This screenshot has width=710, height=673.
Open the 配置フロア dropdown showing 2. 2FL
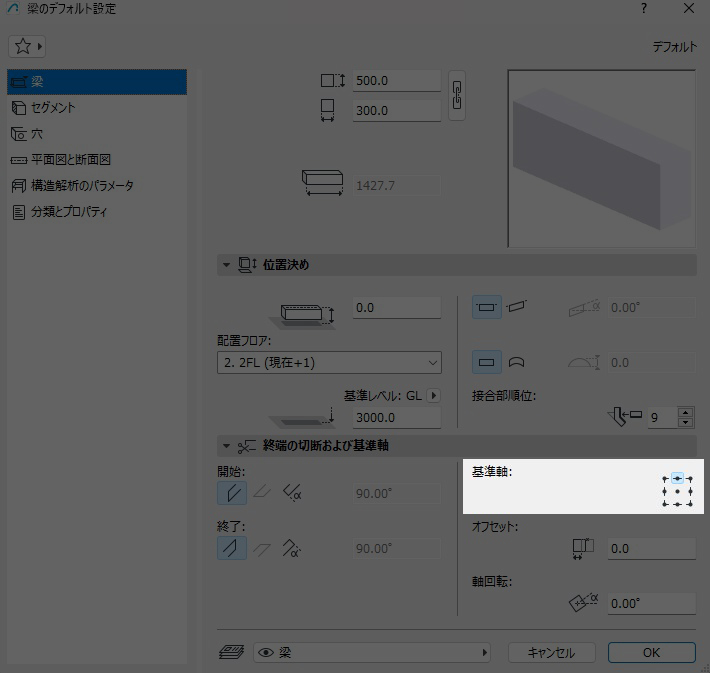(x=329, y=362)
